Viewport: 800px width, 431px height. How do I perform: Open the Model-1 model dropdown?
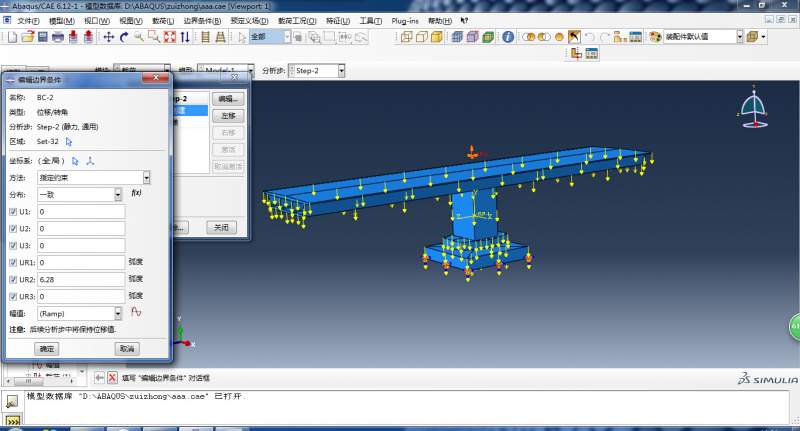251,71
